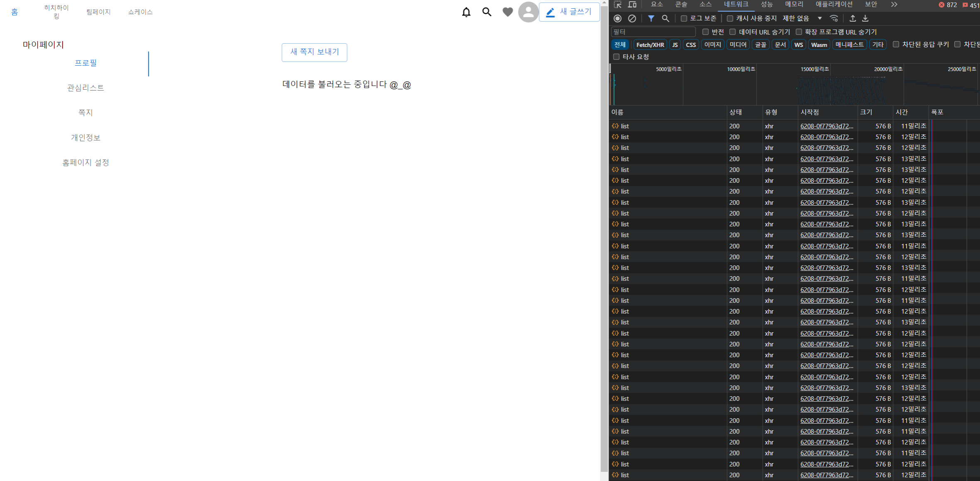Select the inspect element tool in DevTools

[617, 5]
